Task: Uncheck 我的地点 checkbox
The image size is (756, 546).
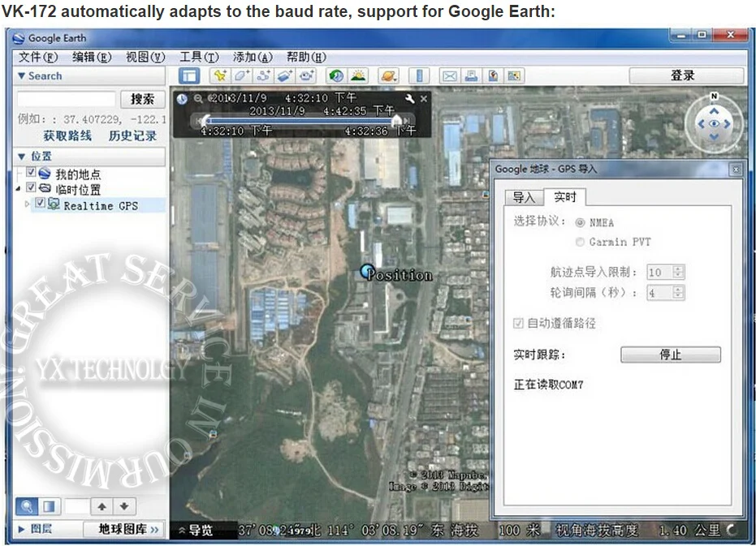Action: (32, 172)
